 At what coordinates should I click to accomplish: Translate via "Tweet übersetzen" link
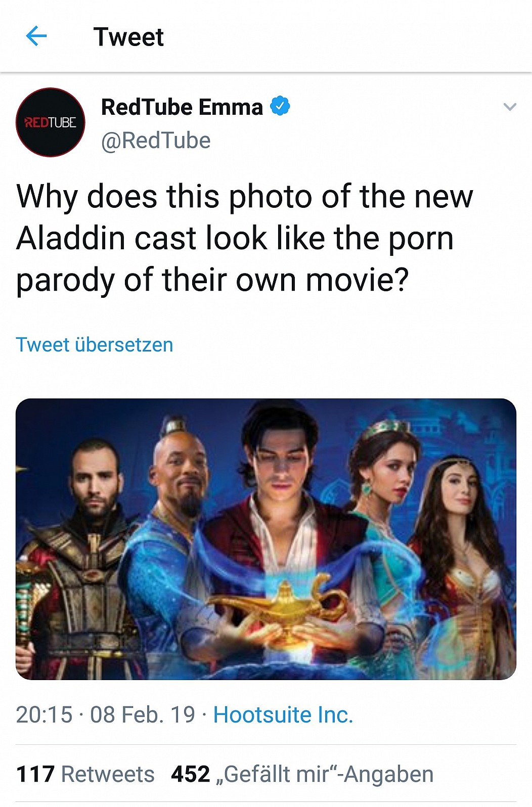click(95, 345)
